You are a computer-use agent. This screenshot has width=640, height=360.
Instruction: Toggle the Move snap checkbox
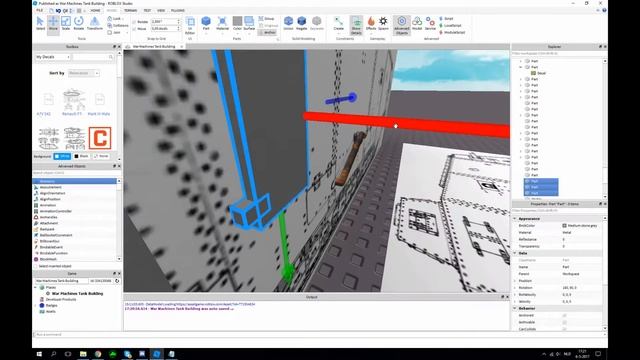point(134,29)
